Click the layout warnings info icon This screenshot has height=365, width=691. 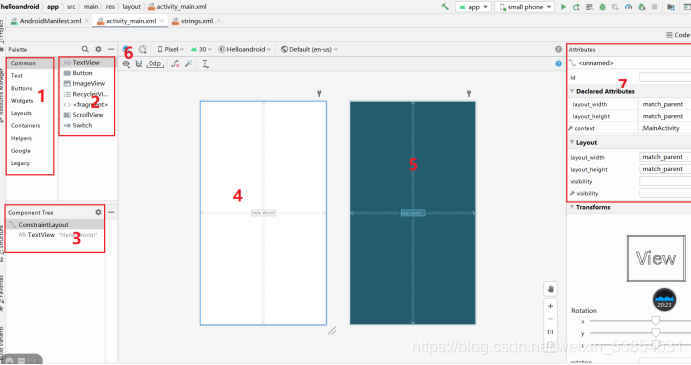point(558,49)
